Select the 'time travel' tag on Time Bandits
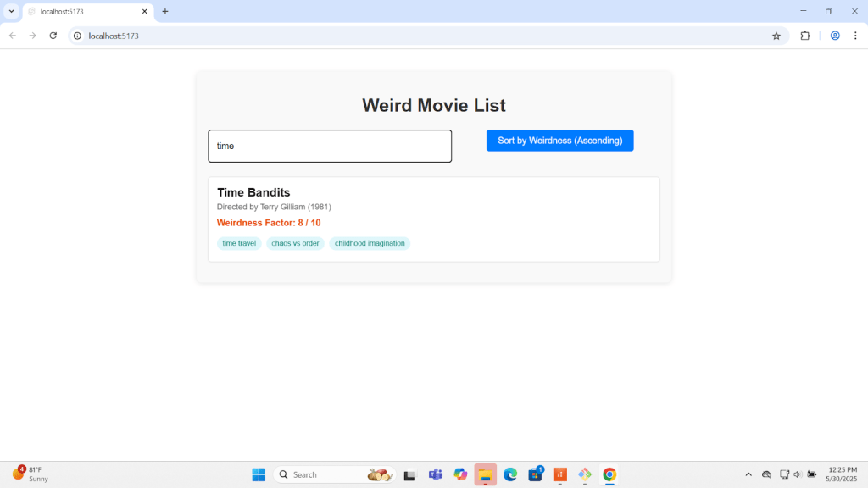 (x=239, y=243)
